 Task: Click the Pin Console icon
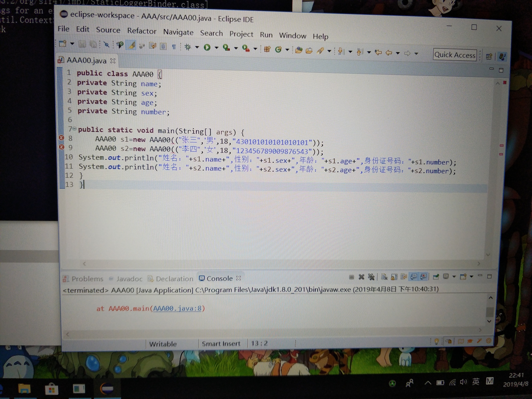tap(436, 277)
